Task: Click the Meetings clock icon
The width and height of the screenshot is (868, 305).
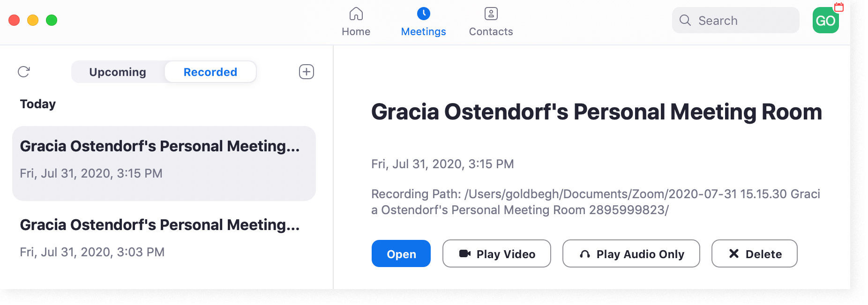Action: click(424, 14)
